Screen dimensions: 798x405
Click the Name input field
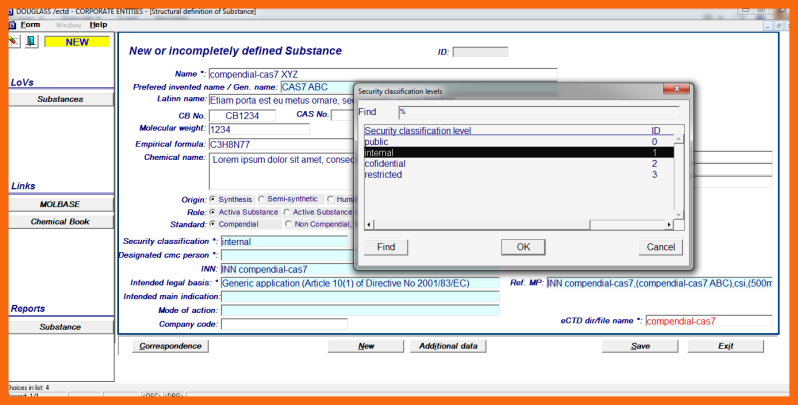tap(383, 74)
